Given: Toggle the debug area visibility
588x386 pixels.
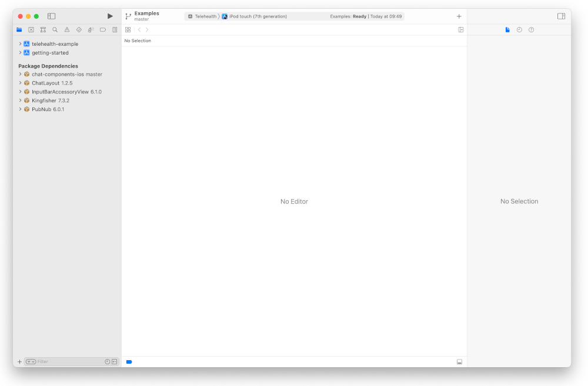Looking at the screenshot, I should click(459, 362).
